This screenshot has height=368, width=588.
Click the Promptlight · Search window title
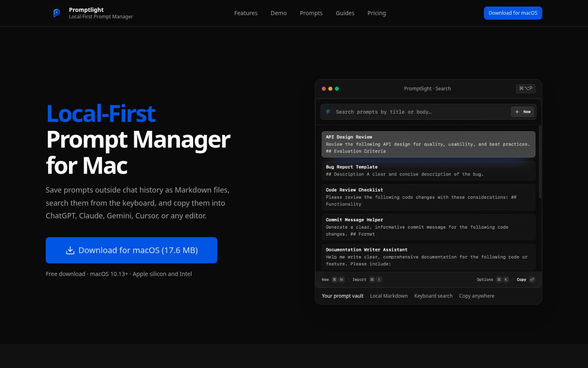(428, 89)
